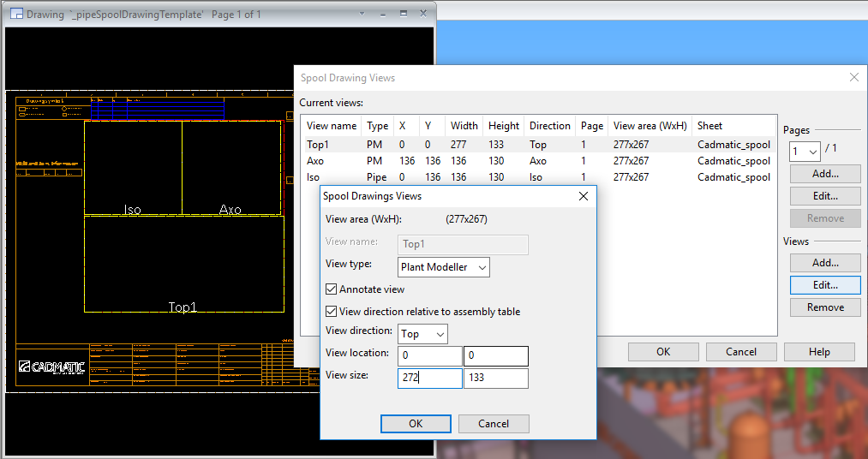This screenshot has height=459, width=868.
Task: Click the Edit button under Views
Action: coord(825,285)
